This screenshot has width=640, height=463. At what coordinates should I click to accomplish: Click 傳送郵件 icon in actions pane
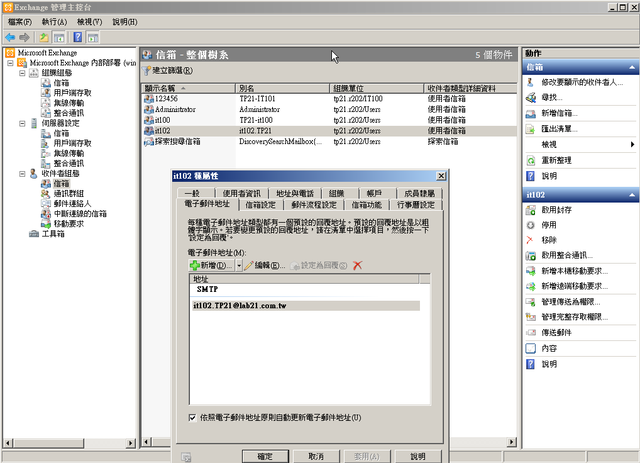coord(531,333)
